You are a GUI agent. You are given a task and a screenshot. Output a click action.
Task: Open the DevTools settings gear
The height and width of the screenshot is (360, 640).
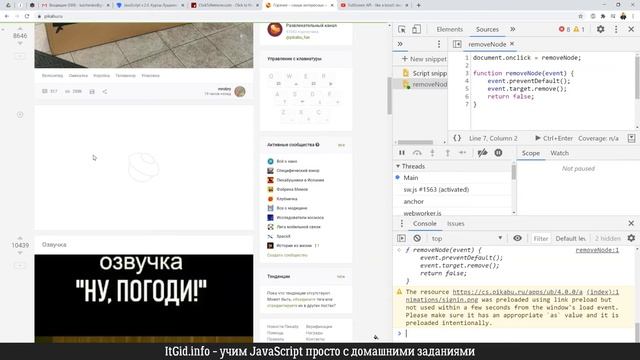point(600,29)
